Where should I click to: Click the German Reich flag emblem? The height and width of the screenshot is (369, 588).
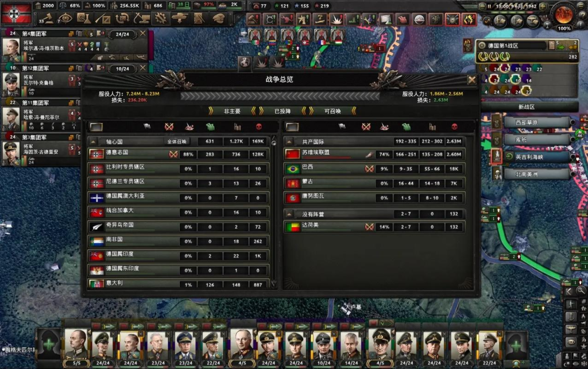[x=16, y=13]
